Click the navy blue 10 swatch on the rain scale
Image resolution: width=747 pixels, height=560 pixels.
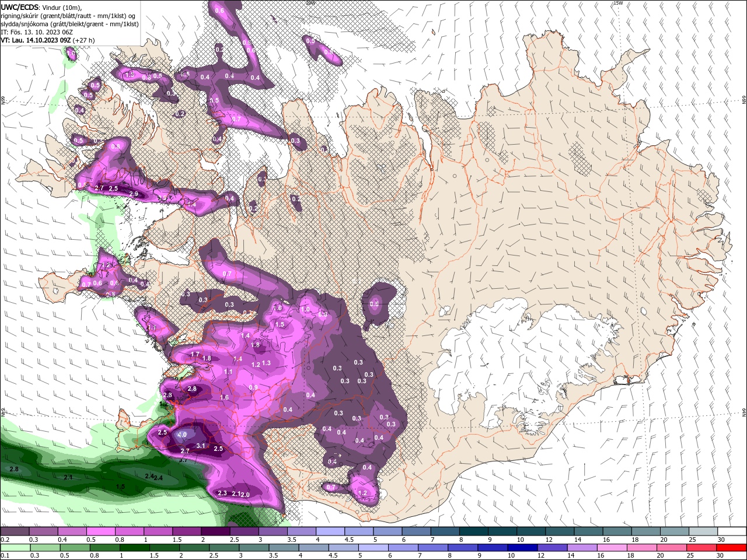(522, 548)
